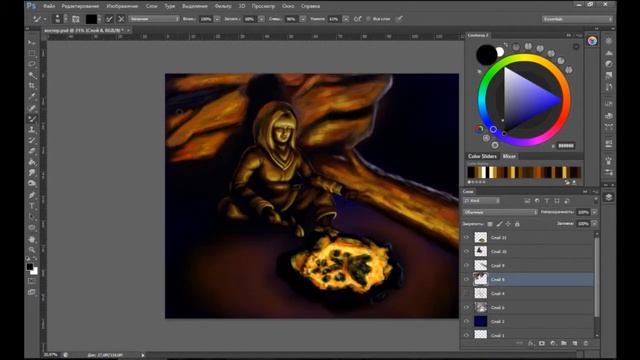
Task: Hide layer Слой 10 eye icon
Action: coord(467,251)
